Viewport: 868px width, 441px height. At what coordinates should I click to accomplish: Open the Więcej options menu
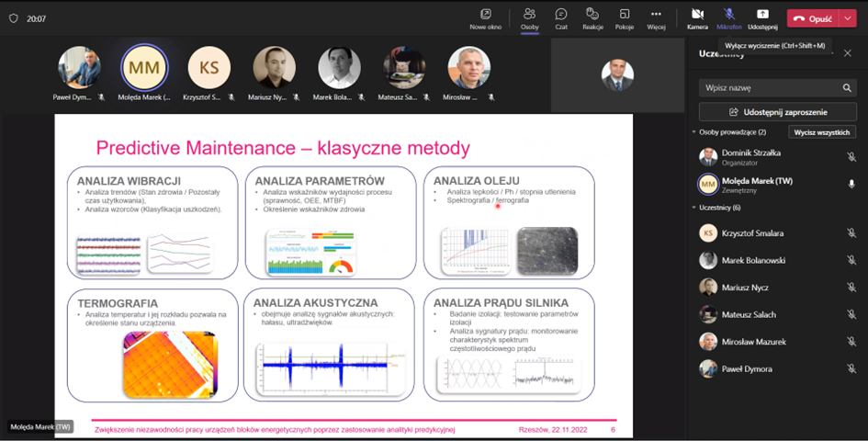click(655, 17)
